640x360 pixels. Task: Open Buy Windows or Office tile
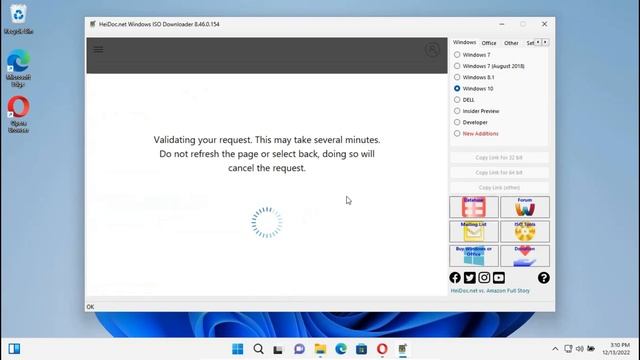[474, 256]
